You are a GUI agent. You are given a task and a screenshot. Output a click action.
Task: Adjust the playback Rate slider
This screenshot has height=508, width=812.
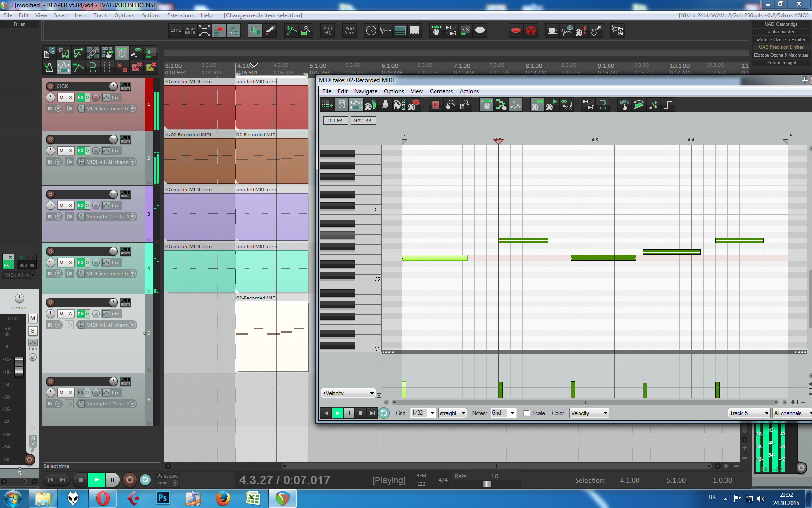click(x=487, y=484)
